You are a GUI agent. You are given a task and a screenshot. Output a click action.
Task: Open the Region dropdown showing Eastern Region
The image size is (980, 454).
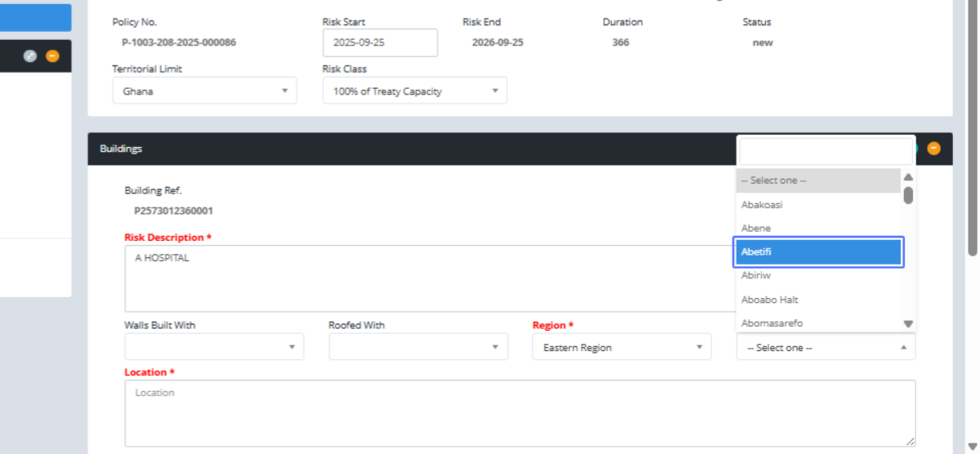tap(621, 347)
